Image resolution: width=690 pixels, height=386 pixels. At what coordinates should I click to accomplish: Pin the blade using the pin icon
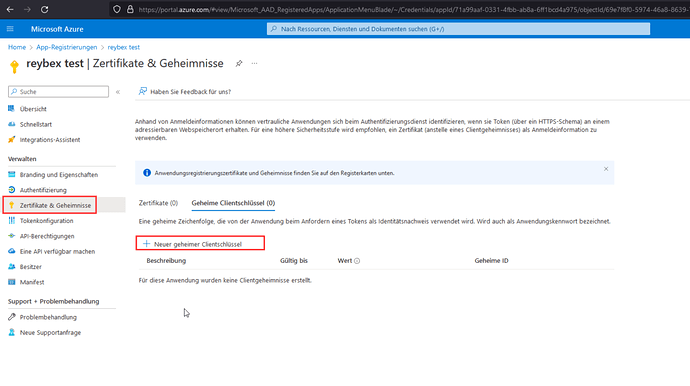coord(239,63)
